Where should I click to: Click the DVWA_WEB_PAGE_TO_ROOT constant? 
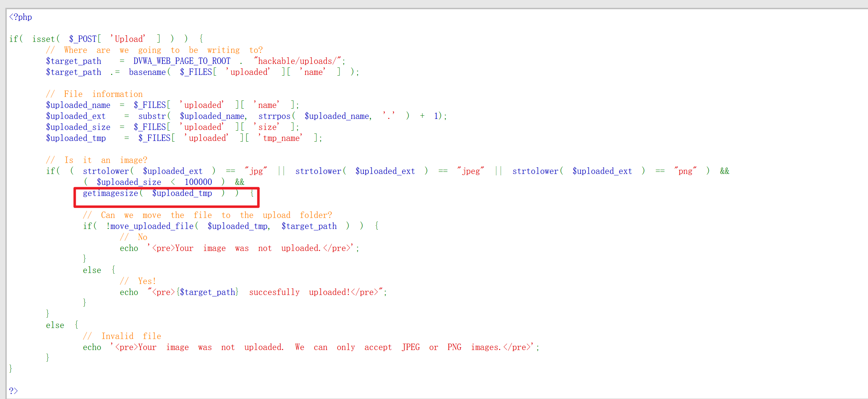pyautogui.click(x=182, y=61)
